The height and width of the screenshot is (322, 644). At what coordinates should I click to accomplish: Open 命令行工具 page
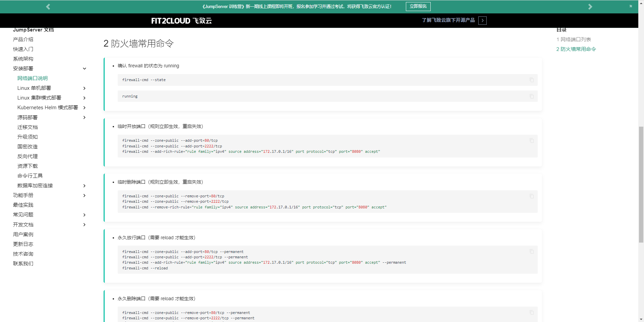30,176
